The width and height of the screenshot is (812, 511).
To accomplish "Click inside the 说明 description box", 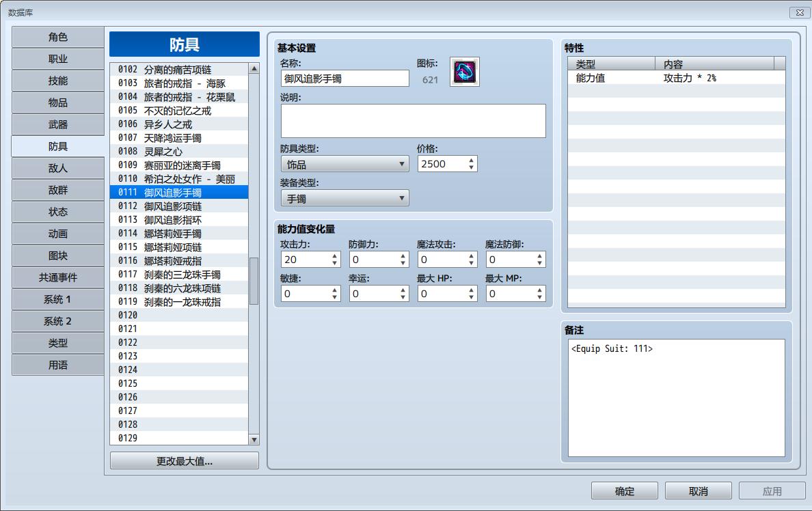I will tap(414, 121).
